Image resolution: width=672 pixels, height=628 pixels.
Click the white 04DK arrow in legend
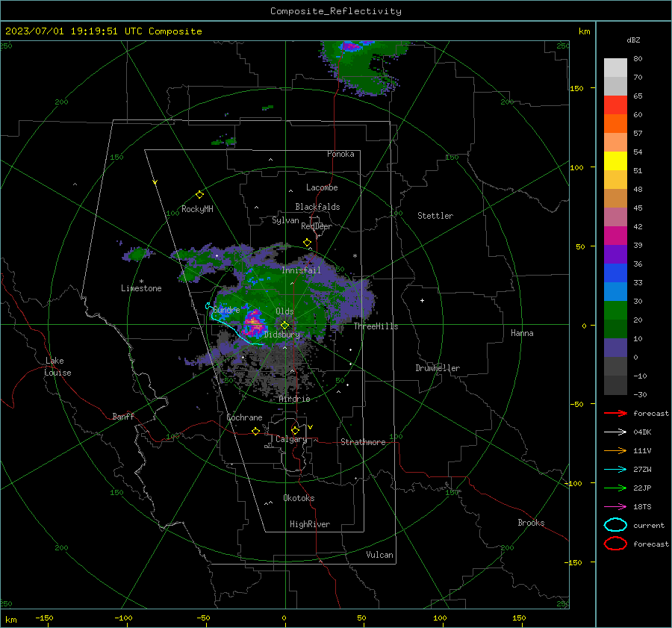point(615,432)
